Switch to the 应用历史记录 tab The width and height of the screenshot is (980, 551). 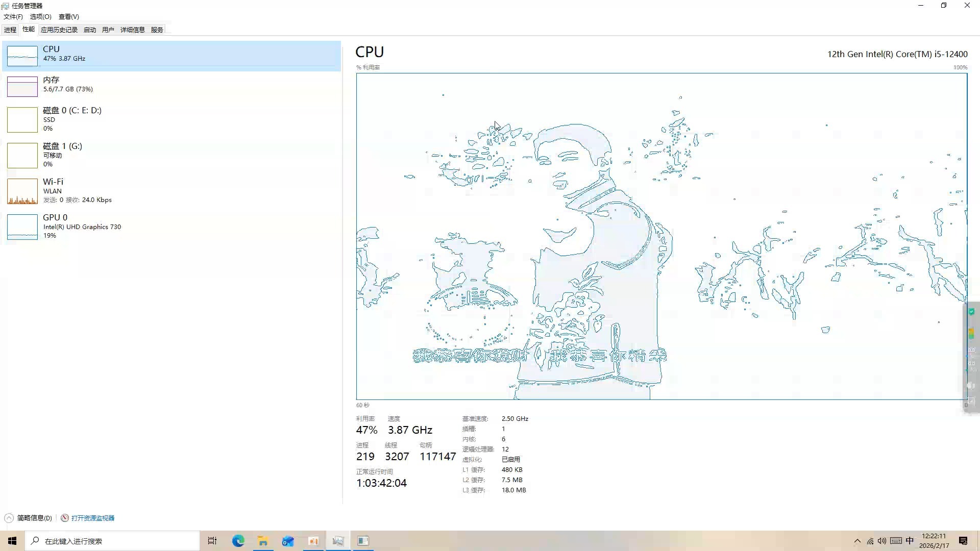[59, 30]
